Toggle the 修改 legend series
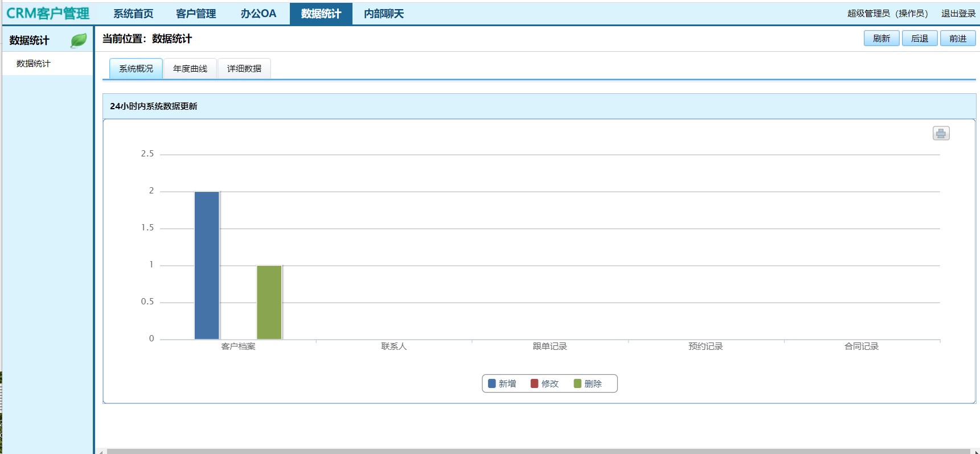Screen dimensions: 980x454 click(x=545, y=383)
